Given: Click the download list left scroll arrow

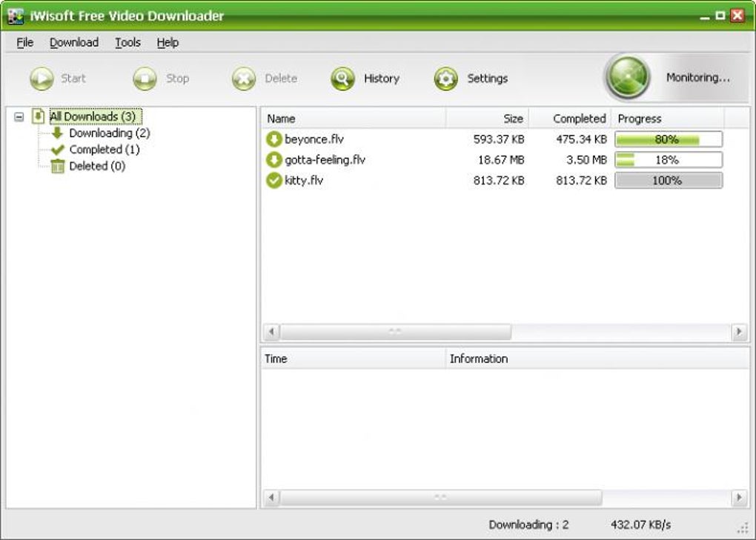Looking at the screenshot, I should click(271, 331).
